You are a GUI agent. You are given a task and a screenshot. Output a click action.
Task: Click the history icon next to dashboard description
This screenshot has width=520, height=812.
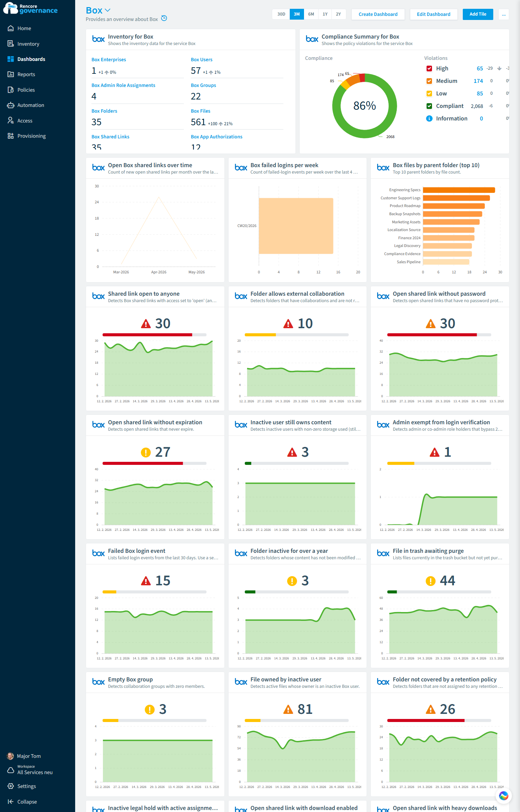pos(164,18)
